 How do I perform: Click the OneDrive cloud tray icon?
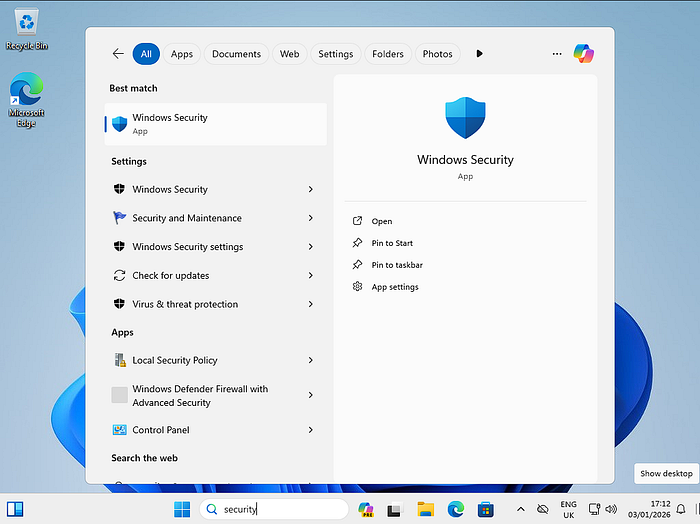(x=542, y=509)
